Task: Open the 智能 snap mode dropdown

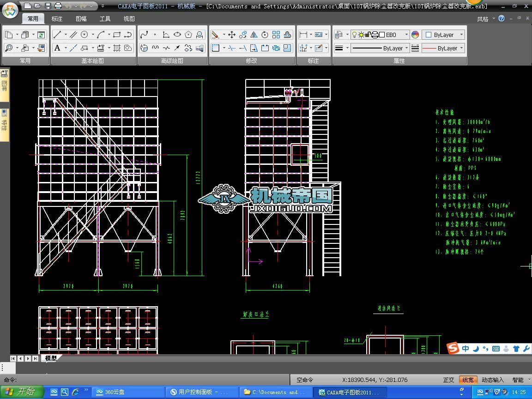Action: point(518,380)
